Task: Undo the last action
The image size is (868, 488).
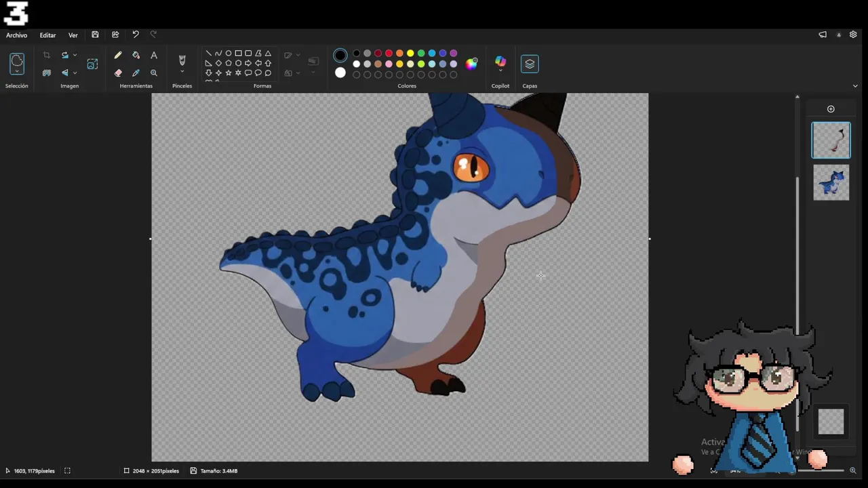Action: (136, 35)
